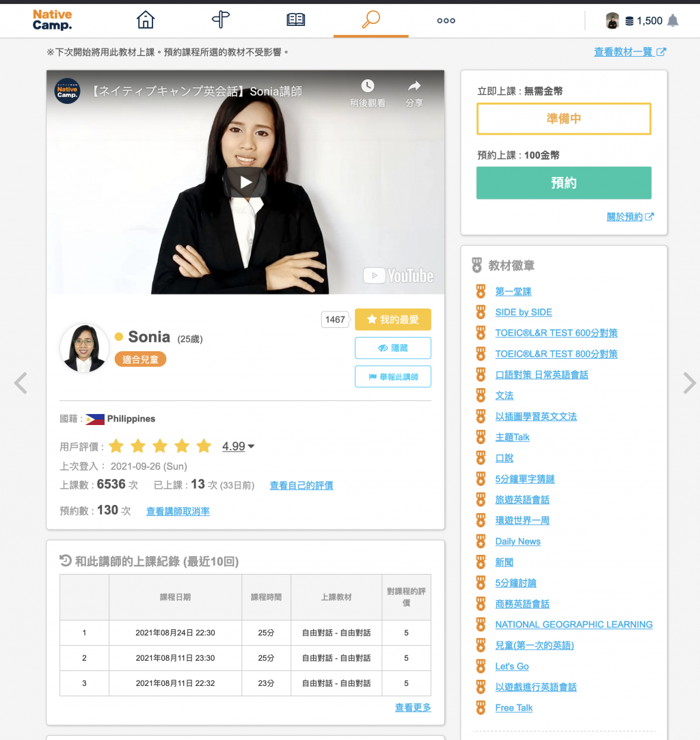Open 5分鐘單字猜謎 link

pyautogui.click(x=524, y=478)
